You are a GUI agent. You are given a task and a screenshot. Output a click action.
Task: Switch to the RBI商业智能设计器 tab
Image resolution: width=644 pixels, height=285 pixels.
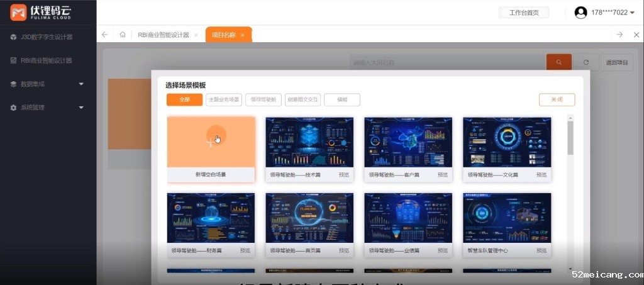click(x=163, y=35)
